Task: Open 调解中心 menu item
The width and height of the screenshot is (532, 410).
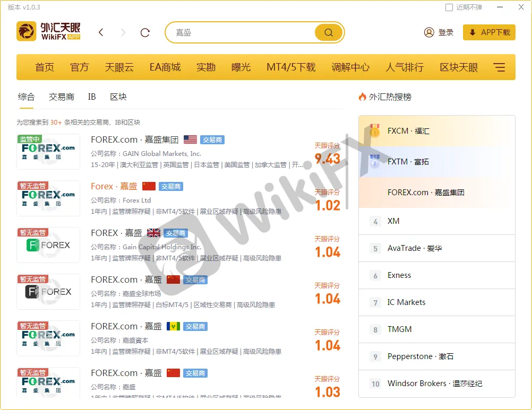Action: [x=350, y=67]
